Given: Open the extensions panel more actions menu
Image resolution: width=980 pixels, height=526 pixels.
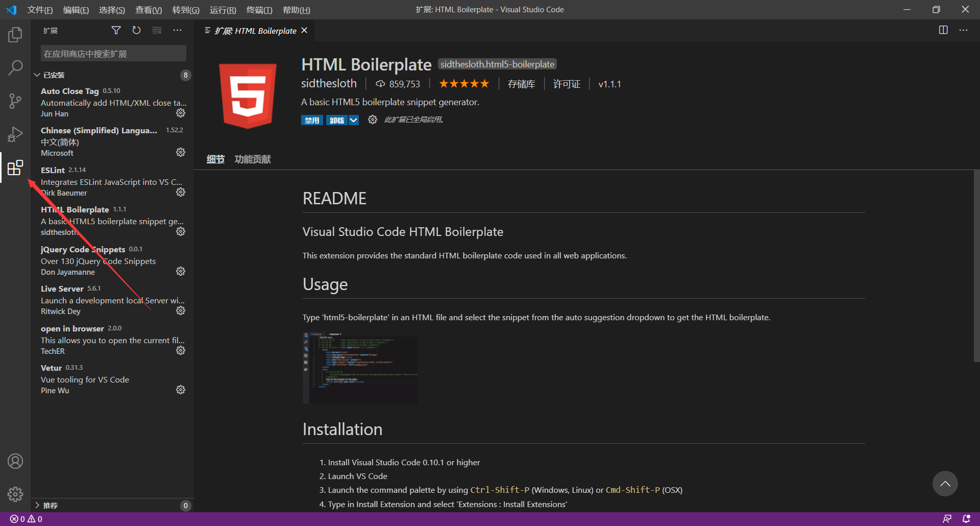Looking at the screenshot, I should coord(177,31).
